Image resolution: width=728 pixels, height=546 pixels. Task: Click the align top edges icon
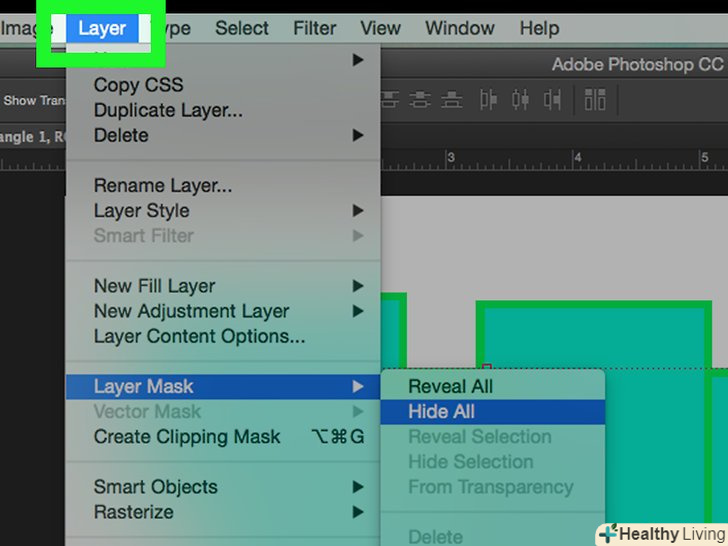(390, 99)
